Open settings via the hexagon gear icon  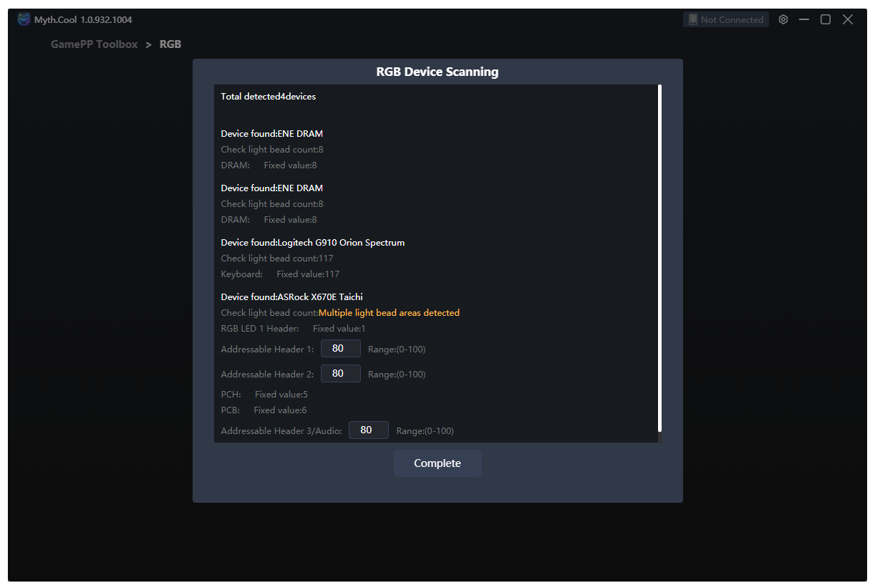point(783,19)
